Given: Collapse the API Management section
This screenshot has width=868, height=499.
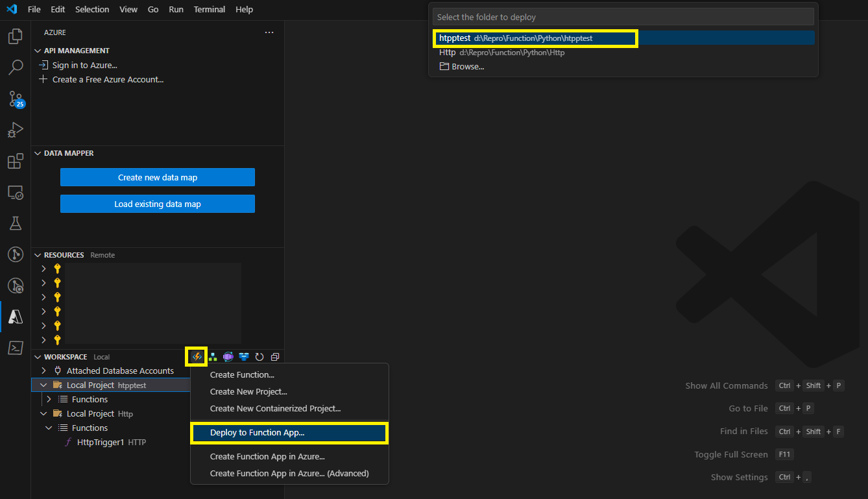Looking at the screenshot, I should [x=38, y=51].
